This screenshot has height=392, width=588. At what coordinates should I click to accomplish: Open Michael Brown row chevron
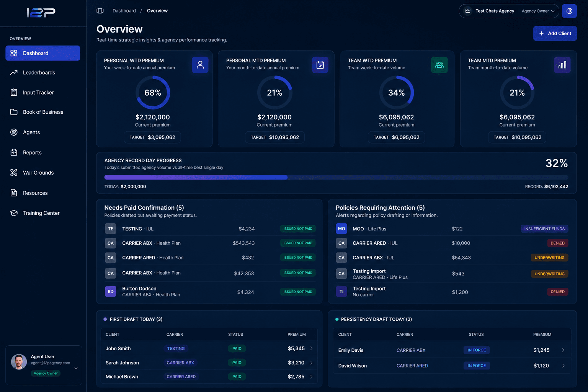[311, 377]
